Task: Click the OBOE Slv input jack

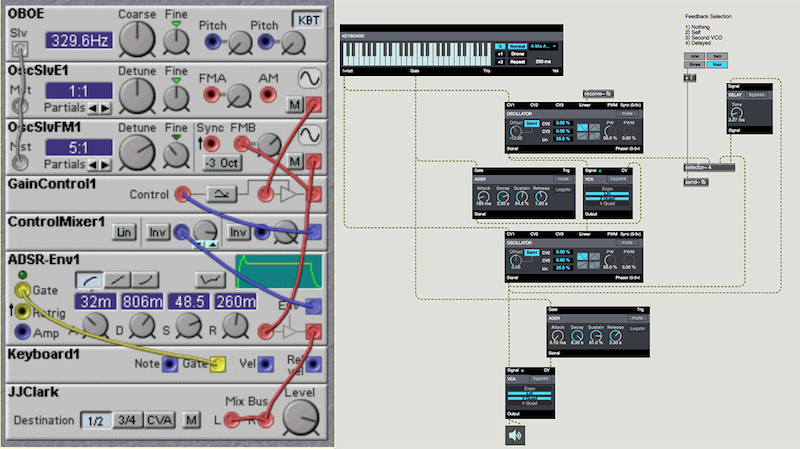Action: [20, 49]
